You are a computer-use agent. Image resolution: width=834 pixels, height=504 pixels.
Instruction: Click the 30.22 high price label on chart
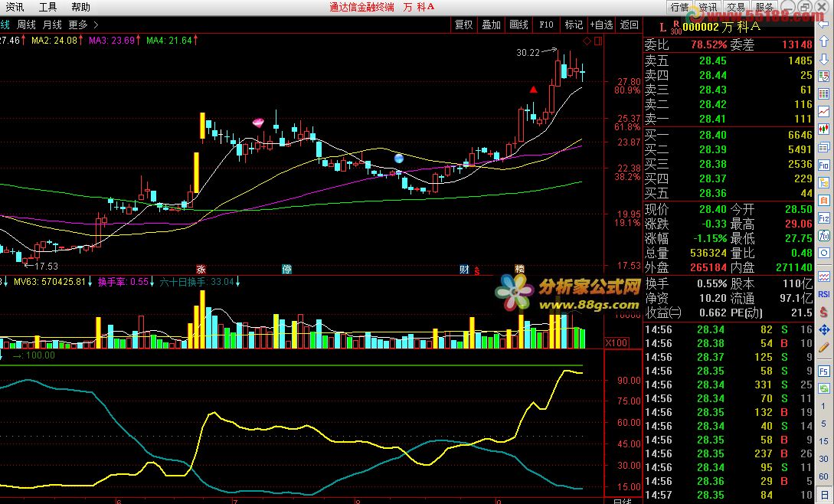point(528,52)
